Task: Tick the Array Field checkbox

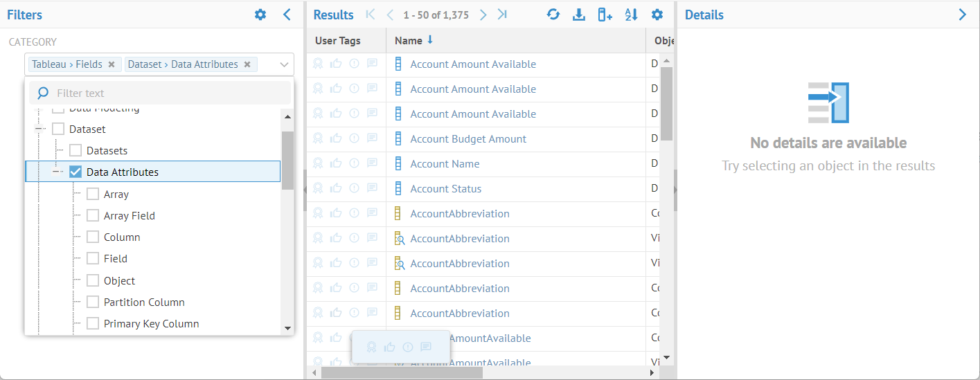Action: (93, 215)
